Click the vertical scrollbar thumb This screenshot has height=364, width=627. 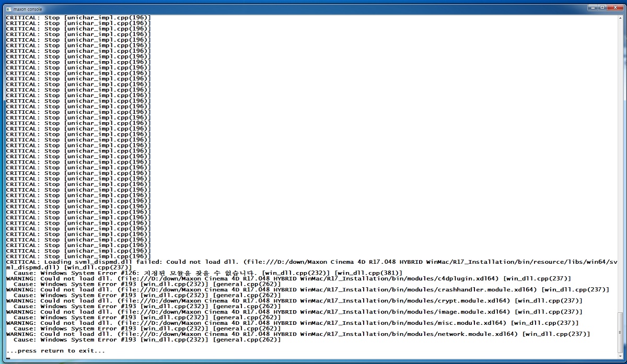[x=620, y=332]
